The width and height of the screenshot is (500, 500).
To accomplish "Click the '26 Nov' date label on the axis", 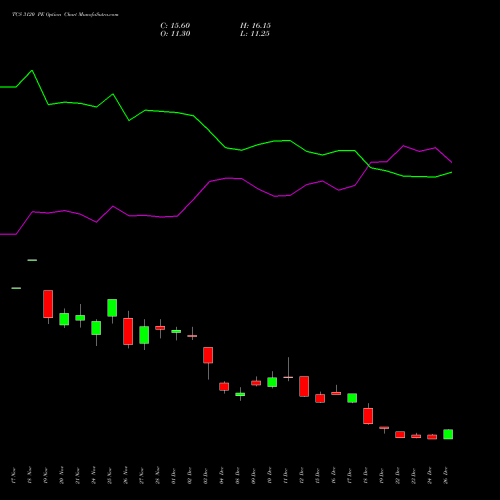I will (x=126, y=476).
